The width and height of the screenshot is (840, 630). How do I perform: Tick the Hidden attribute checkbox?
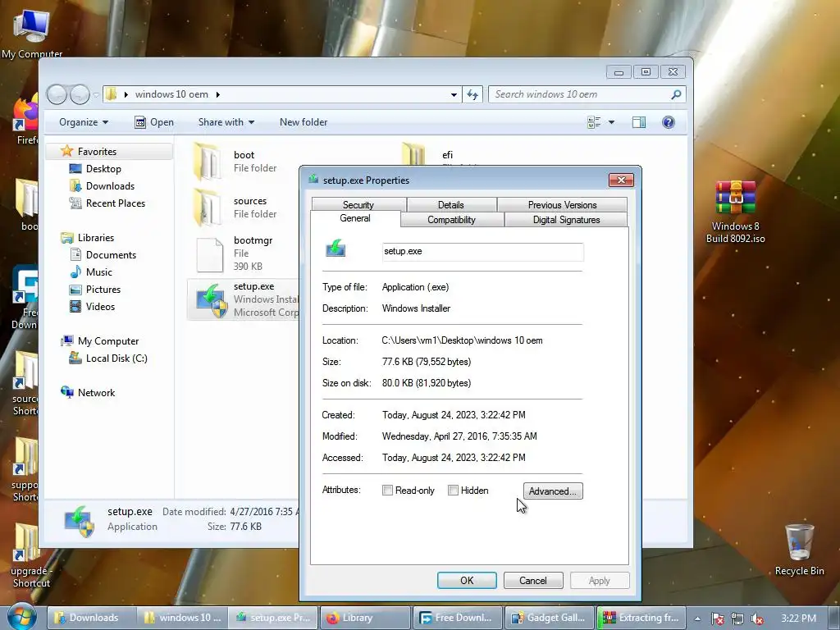pos(453,491)
